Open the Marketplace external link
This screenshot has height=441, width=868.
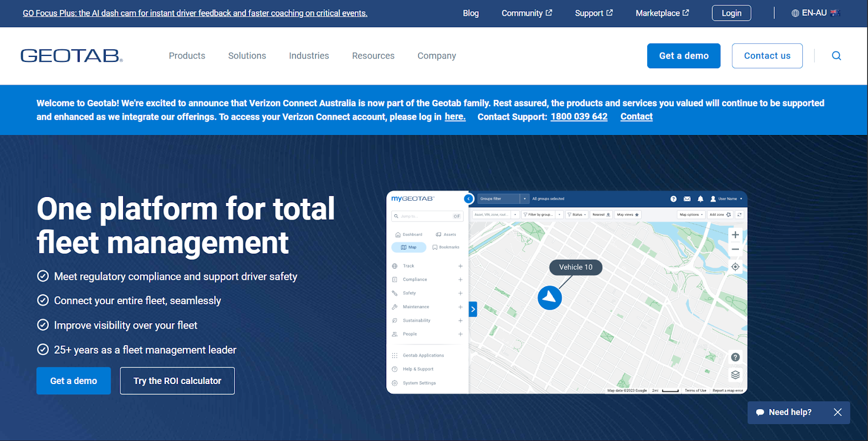662,13
